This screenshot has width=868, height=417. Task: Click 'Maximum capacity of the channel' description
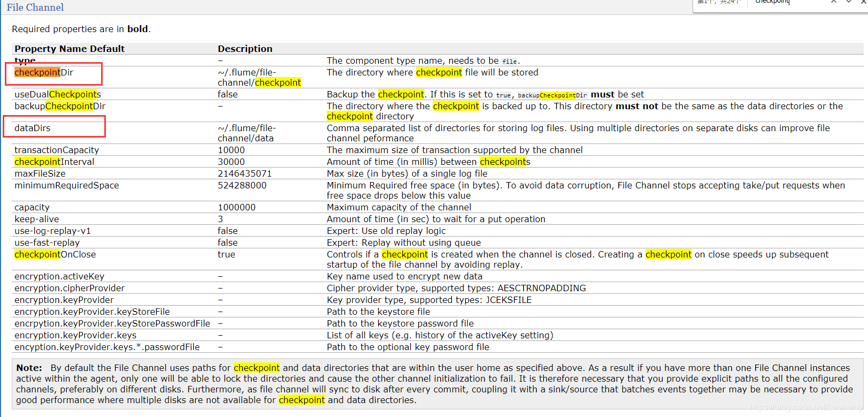[x=399, y=207]
